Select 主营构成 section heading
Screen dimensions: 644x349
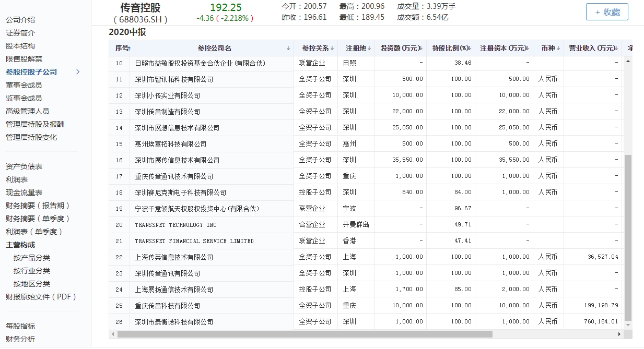tap(20, 245)
